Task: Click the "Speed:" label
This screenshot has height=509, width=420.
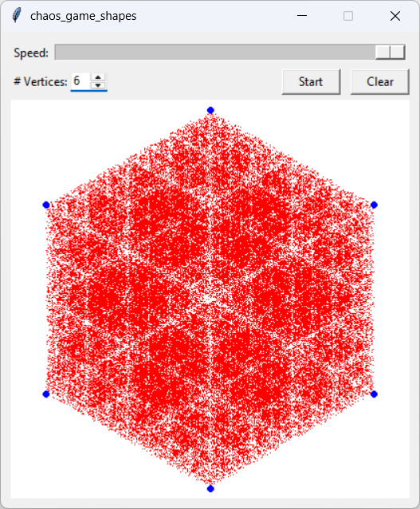Action: click(31, 53)
